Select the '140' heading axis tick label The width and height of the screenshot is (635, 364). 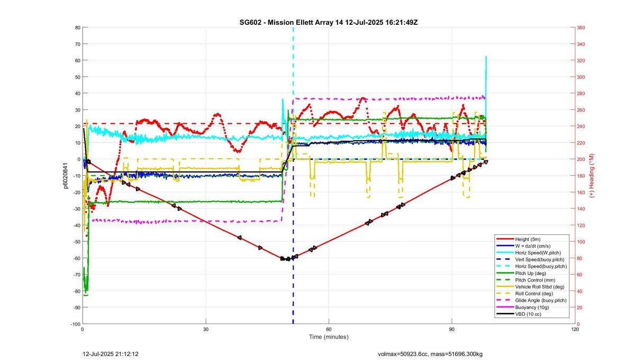point(580,208)
